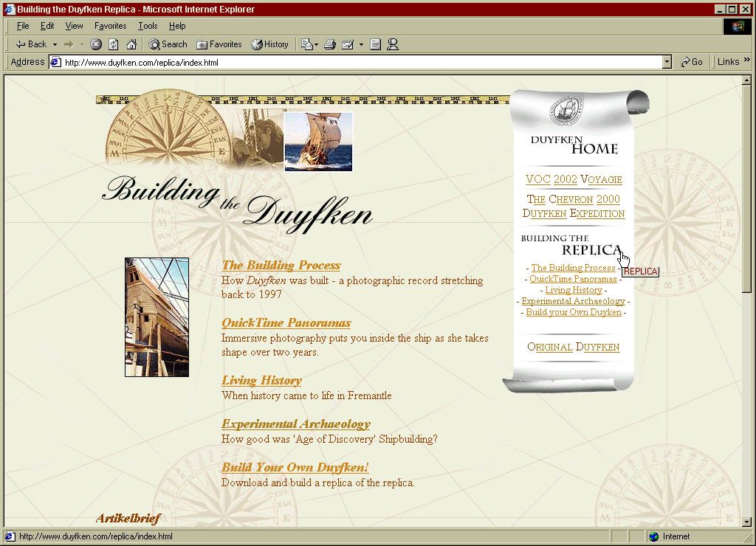The height and width of the screenshot is (546, 756).
Task: Click the page icon in address bar
Action: tap(56, 62)
